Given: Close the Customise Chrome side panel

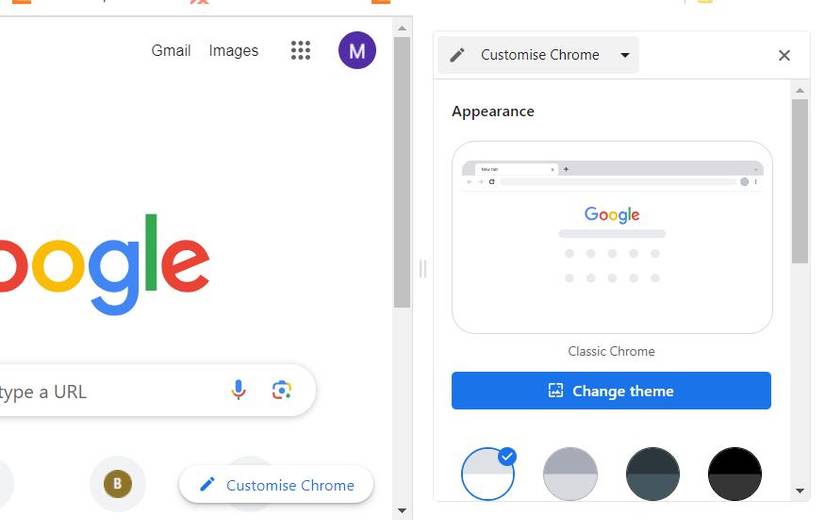Looking at the screenshot, I should 784,55.
